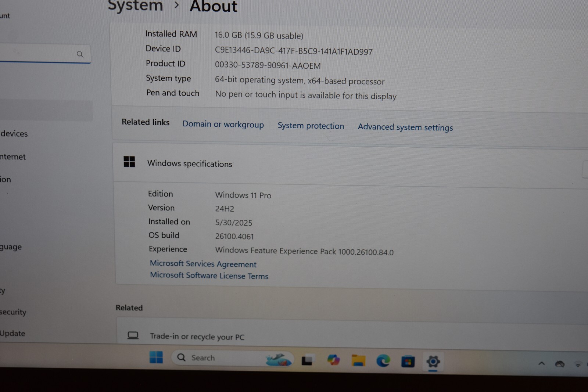Select the security item in the sidebar
The image size is (588, 392).
coord(13,312)
